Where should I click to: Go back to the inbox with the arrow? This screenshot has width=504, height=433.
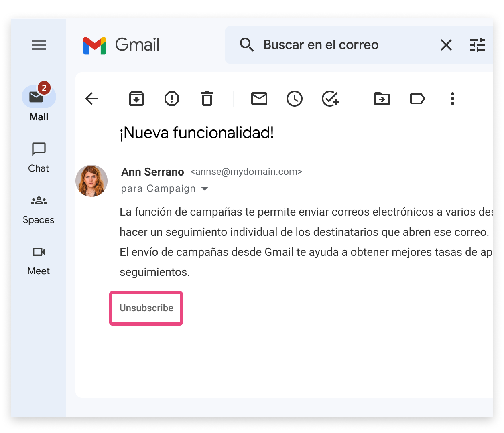click(91, 99)
